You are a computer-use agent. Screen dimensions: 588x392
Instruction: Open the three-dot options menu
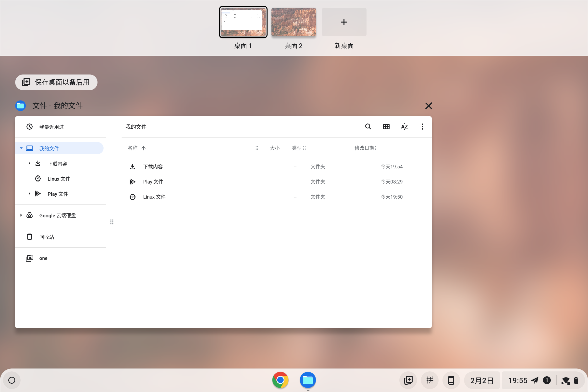[422, 126]
